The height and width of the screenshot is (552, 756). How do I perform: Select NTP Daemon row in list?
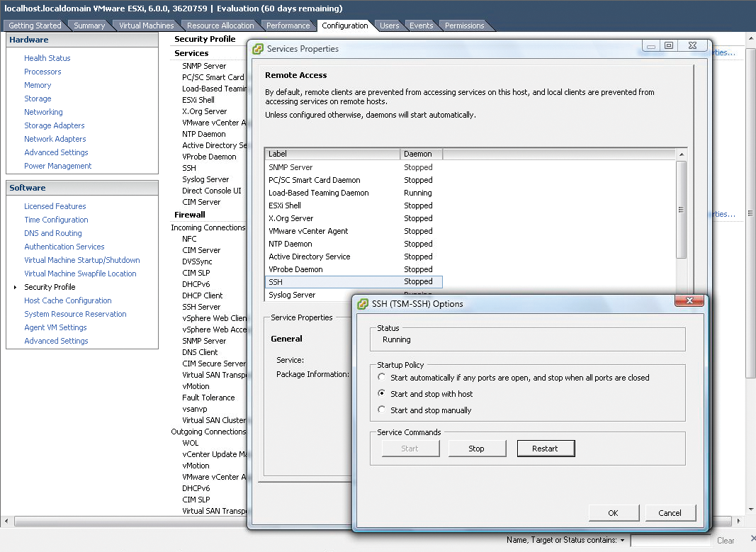354,244
